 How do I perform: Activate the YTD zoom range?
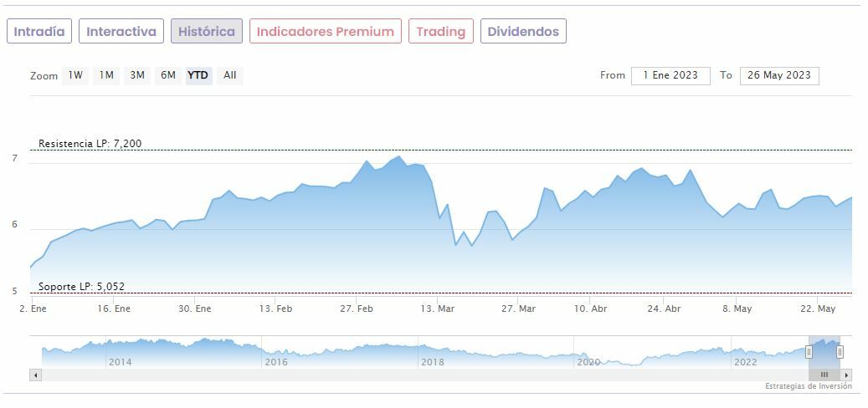[x=198, y=75]
